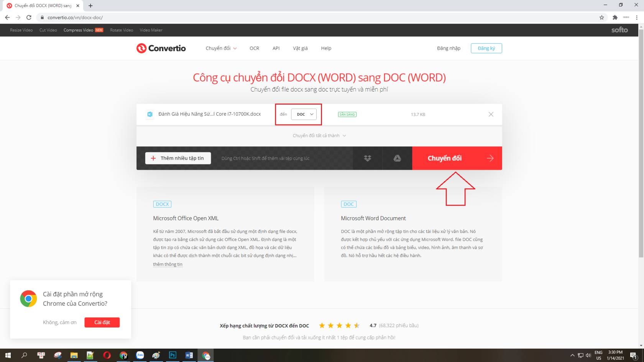Open API menu item
Image resolution: width=644 pixels, height=362 pixels.
[x=276, y=48]
